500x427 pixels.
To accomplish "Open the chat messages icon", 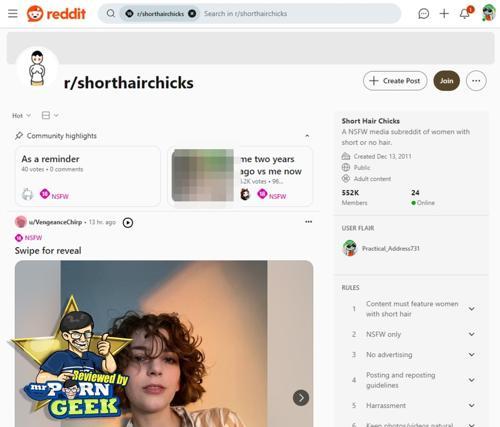I will [423, 14].
